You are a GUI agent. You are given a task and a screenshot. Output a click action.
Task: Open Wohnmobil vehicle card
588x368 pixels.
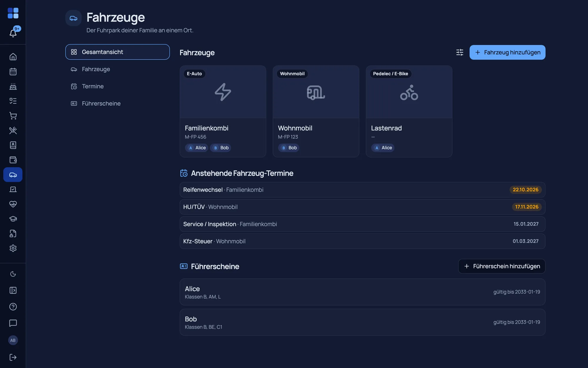tap(316, 111)
